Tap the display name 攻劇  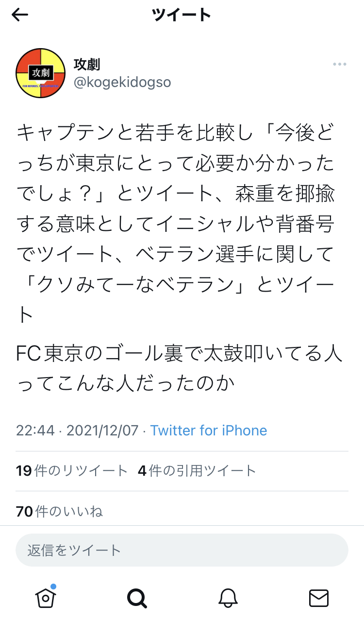tap(87, 64)
